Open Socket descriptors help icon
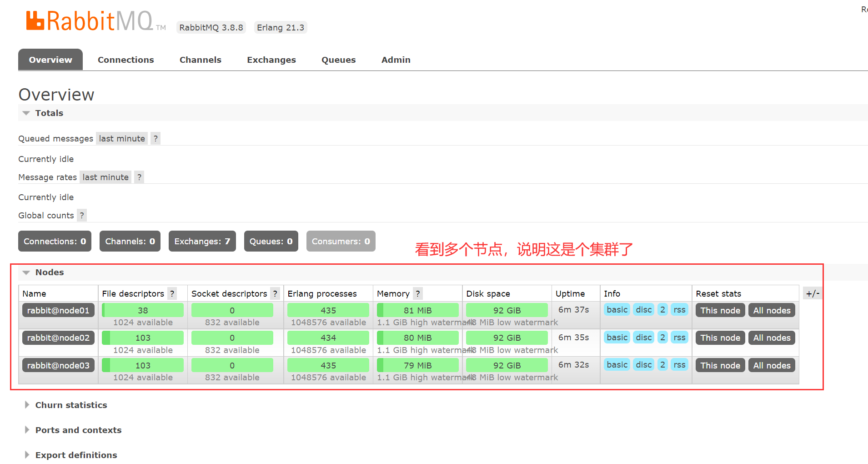868x464 pixels. click(x=275, y=293)
